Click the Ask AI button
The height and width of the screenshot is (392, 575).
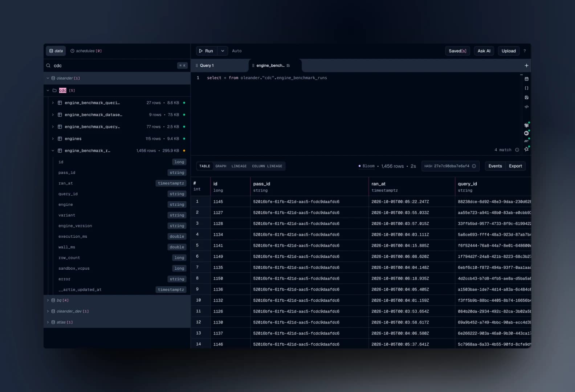(x=484, y=51)
